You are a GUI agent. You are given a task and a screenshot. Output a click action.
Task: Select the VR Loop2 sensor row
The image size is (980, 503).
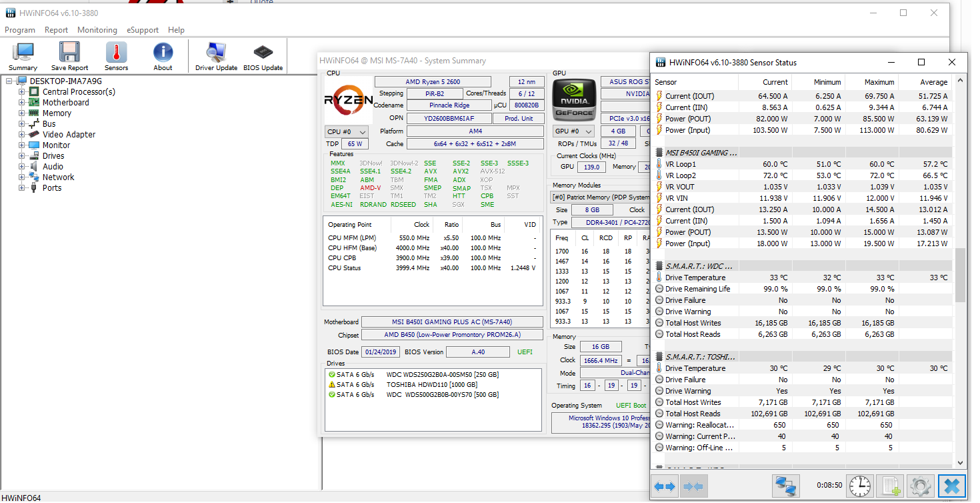pyautogui.click(x=803, y=175)
